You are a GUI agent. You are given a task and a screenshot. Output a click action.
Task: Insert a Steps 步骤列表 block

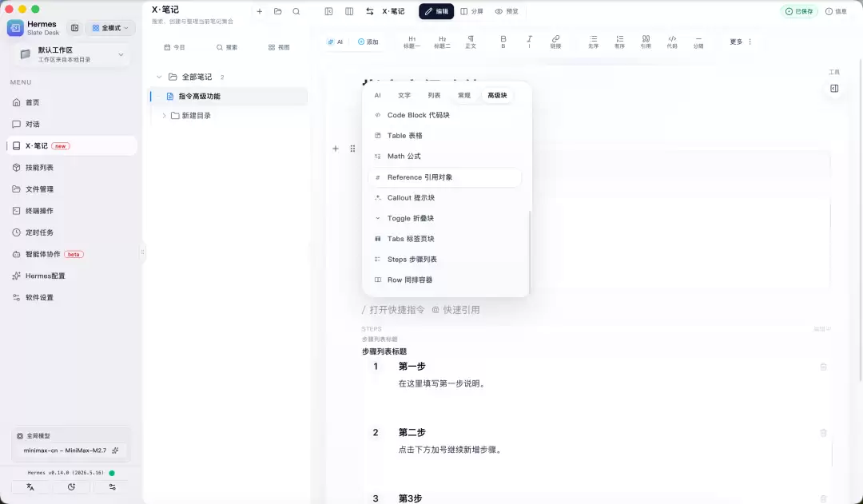click(x=444, y=259)
